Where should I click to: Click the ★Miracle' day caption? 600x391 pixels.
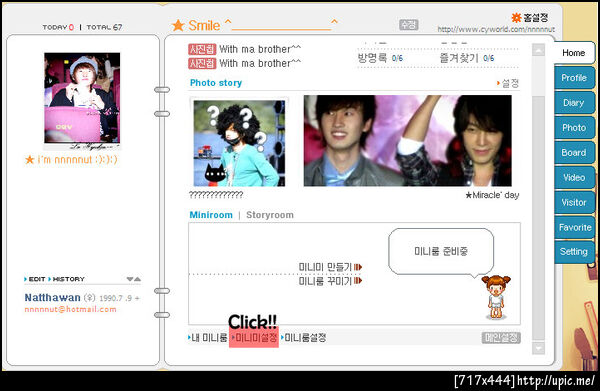point(492,195)
